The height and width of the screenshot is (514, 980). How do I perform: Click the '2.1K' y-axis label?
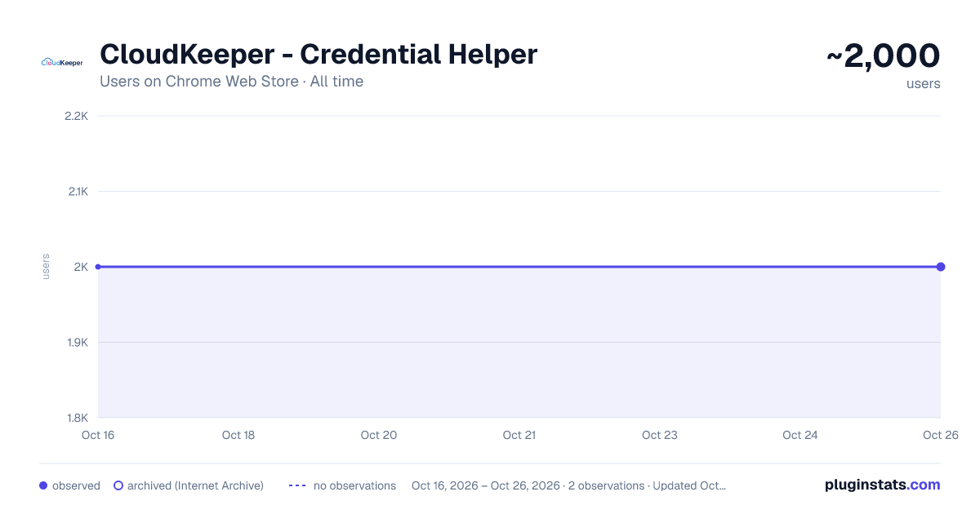point(77,192)
